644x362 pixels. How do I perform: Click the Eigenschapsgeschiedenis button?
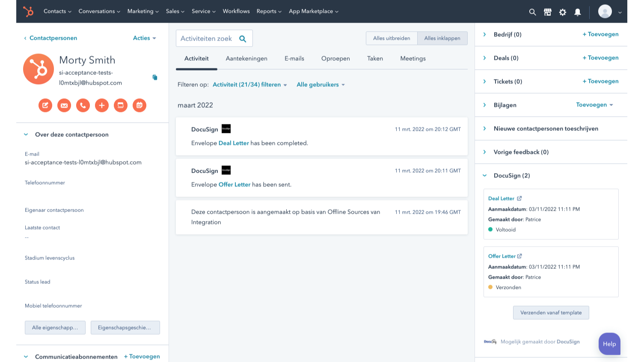pyautogui.click(x=125, y=327)
